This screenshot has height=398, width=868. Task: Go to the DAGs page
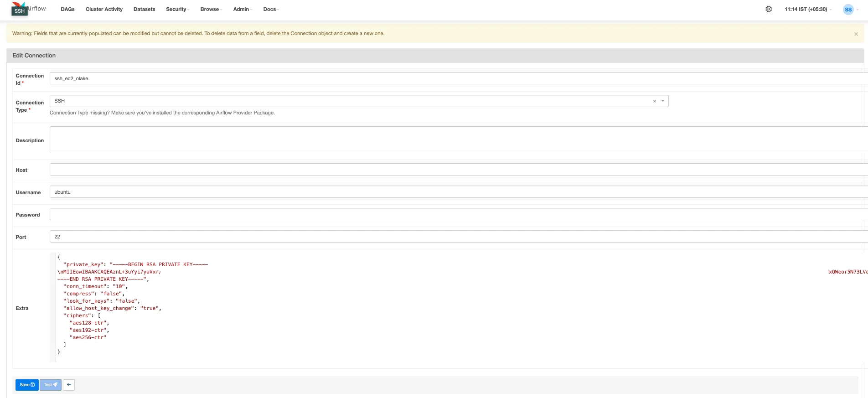click(67, 9)
